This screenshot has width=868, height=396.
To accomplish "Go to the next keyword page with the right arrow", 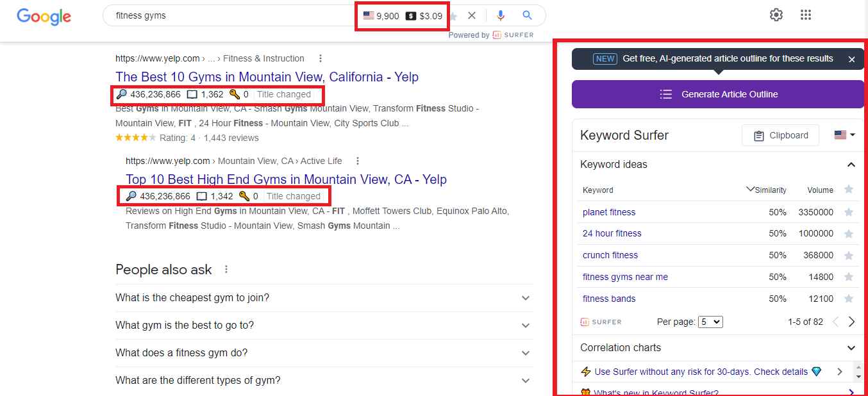I will pyautogui.click(x=852, y=322).
